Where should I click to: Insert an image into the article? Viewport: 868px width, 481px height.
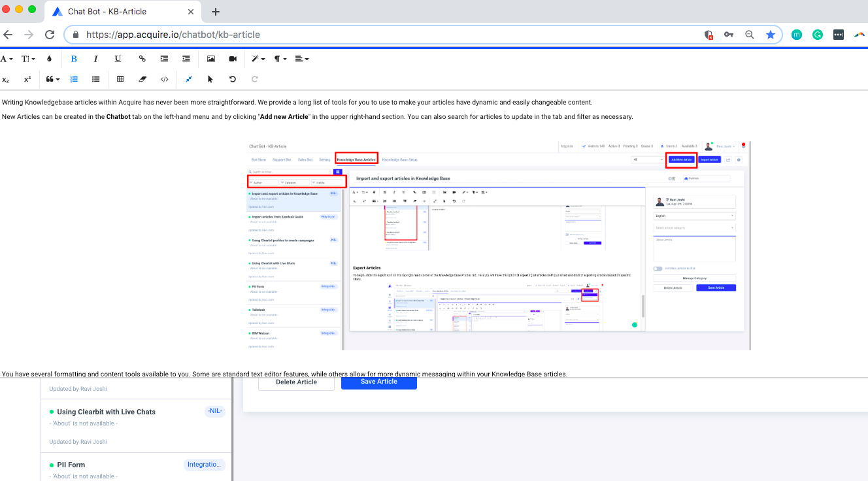point(211,59)
